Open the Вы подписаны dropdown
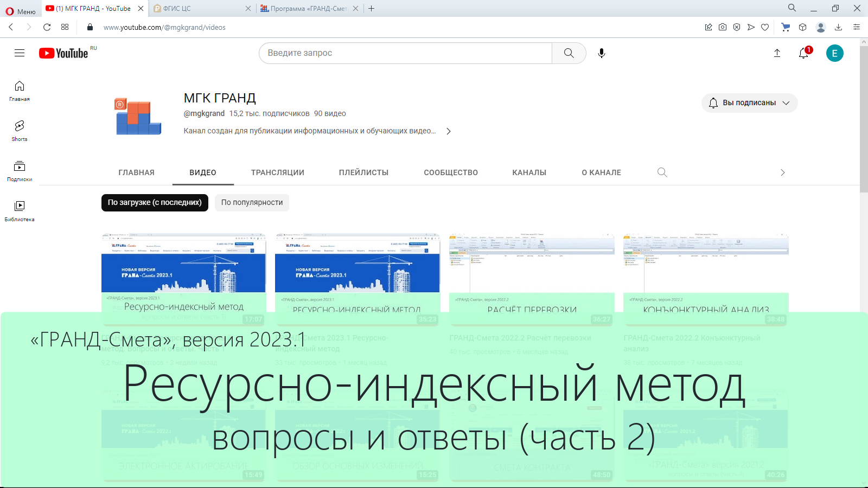The image size is (868, 488). pos(749,103)
